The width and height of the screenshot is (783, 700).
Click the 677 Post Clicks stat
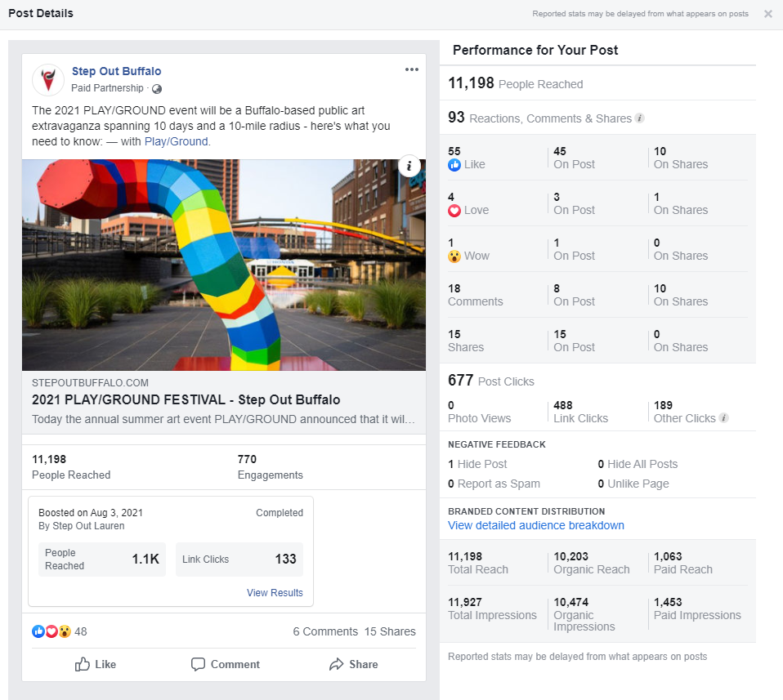pos(491,381)
